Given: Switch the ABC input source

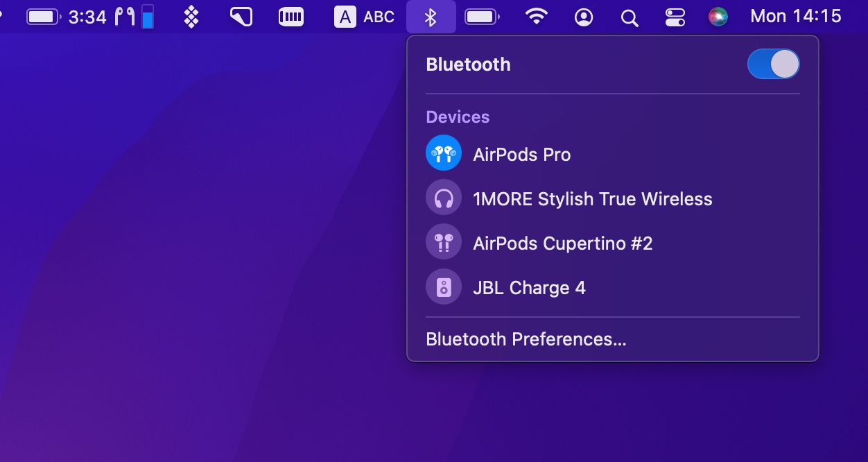Looking at the screenshot, I should pos(379,17).
